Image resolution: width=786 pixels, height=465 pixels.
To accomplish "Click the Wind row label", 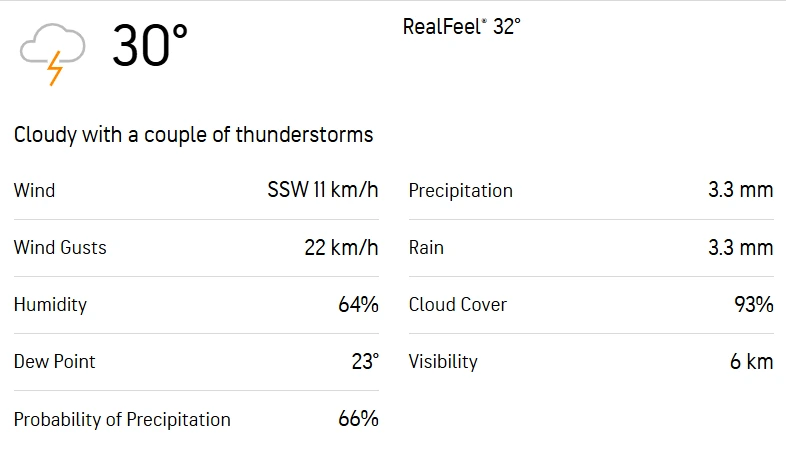I will pyautogui.click(x=34, y=190).
